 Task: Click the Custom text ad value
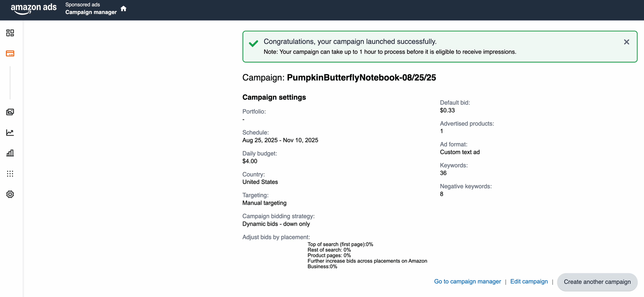(x=460, y=152)
